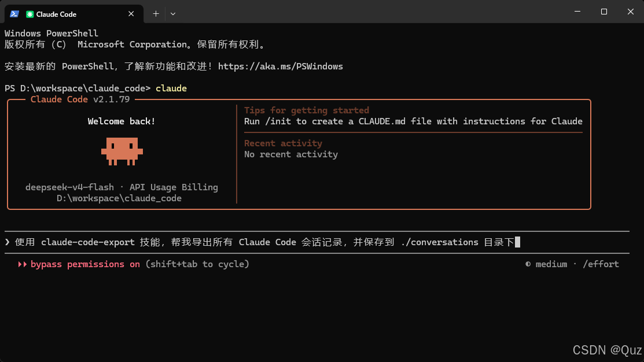Maximize the terminal window
This screenshot has height=362, width=644.
tap(603, 12)
